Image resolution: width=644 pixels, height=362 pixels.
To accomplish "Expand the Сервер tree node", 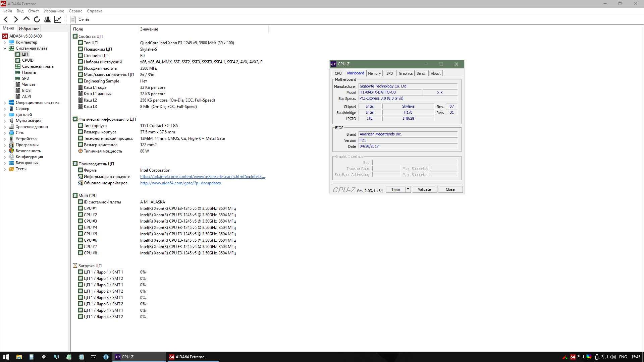I will [x=5, y=109].
